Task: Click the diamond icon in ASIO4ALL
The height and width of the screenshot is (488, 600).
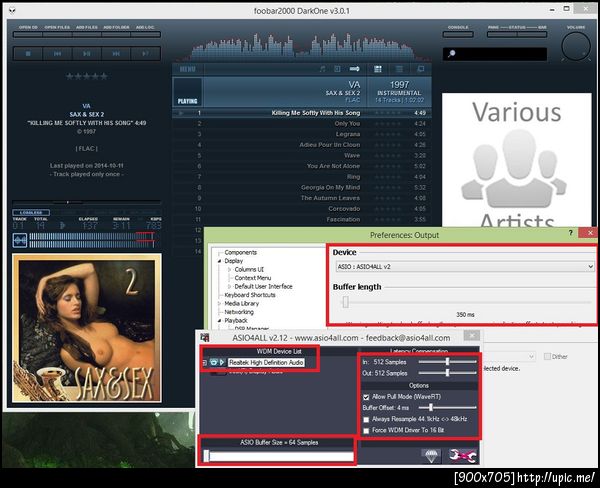Action: tap(431, 455)
